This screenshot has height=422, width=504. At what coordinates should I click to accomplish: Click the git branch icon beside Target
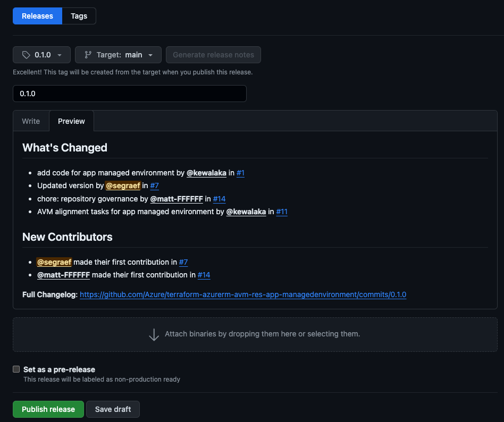[88, 55]
